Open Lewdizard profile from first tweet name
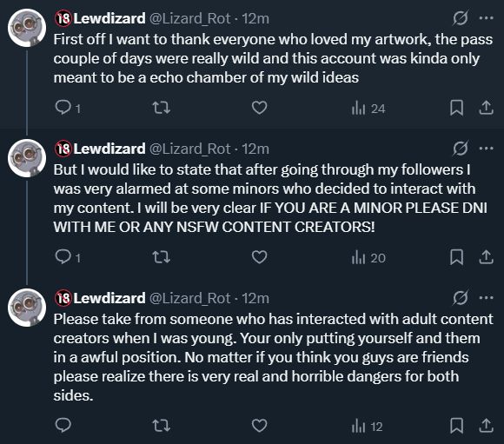This screenshot has height=444, width=504. pyautogui.click(x=109, y=18)
